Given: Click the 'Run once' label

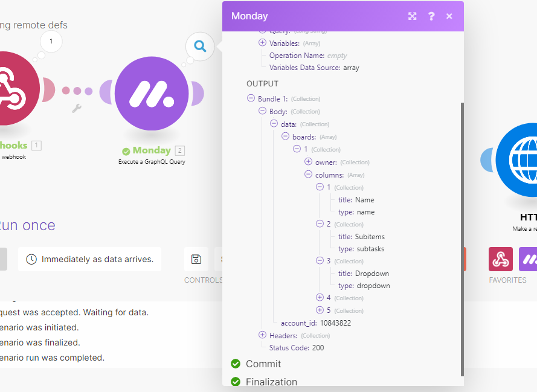Looking at the screenshot, I should 27,225.
